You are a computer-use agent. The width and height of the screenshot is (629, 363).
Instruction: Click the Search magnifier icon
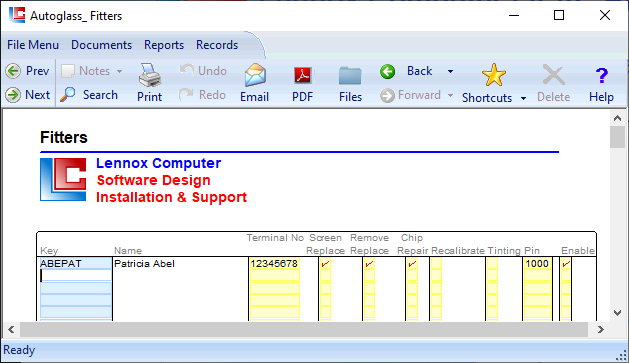pyautogui.click(x=68, y=95)
